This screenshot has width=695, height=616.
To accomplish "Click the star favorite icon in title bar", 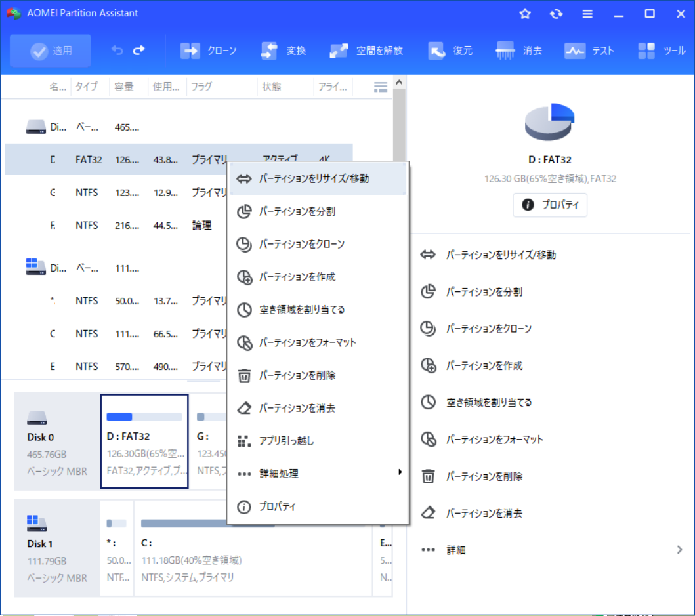I will pos(525,14).
